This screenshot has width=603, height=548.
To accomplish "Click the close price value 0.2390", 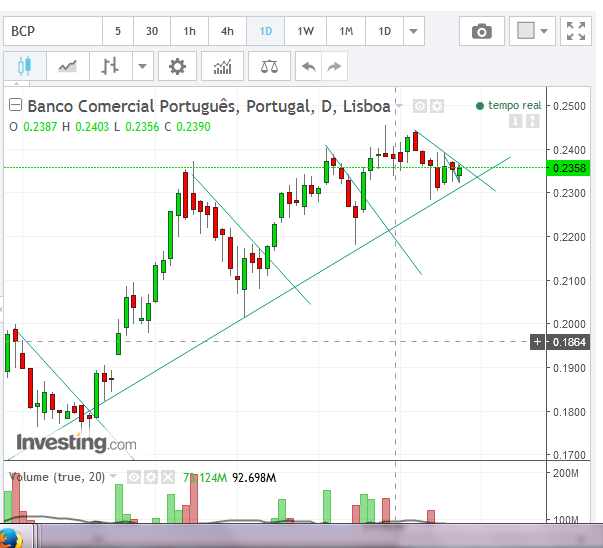I will click(193, 127).
